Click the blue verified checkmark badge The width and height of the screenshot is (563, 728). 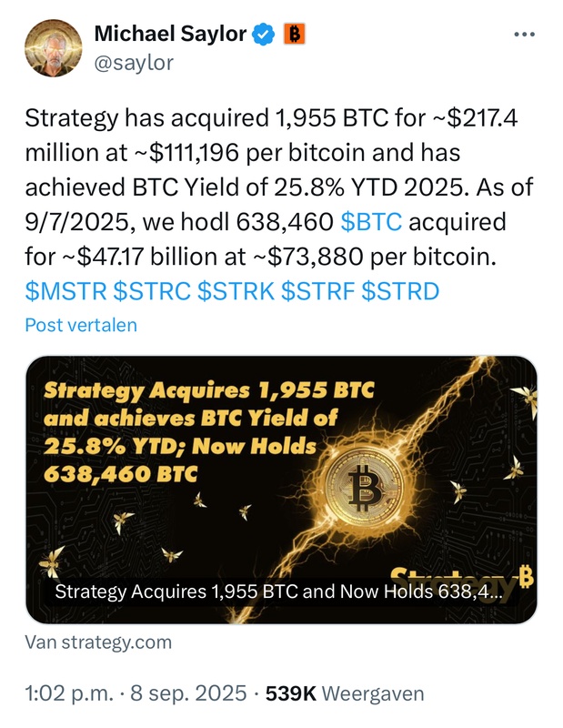(265, 35)
